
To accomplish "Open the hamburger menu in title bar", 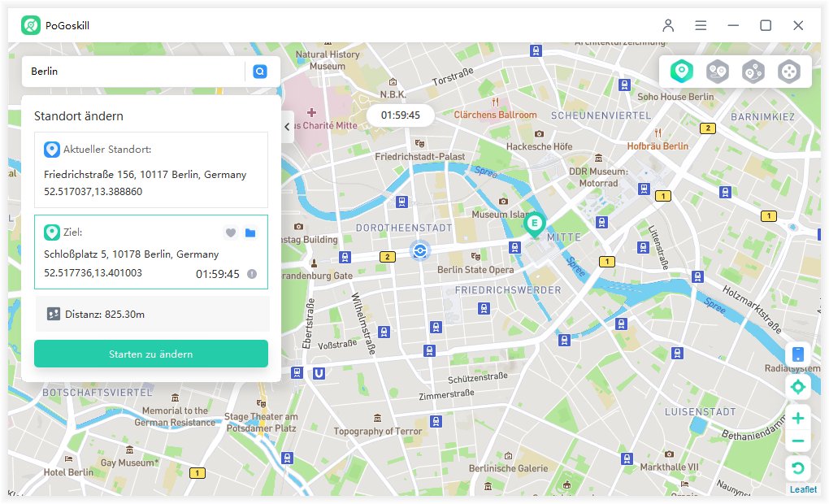I will 701,25.
